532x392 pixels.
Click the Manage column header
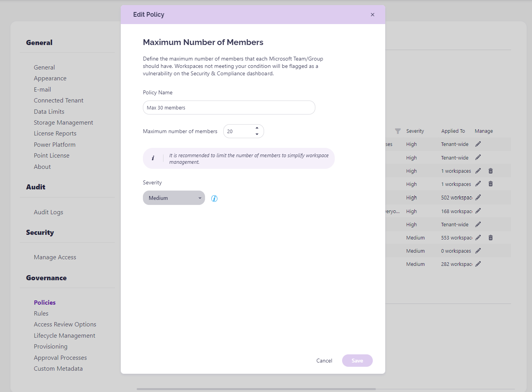point(484,131)
